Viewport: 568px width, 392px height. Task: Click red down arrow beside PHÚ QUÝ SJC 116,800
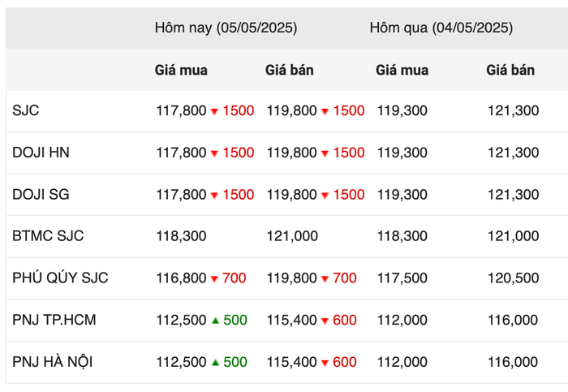click(214, 279)
